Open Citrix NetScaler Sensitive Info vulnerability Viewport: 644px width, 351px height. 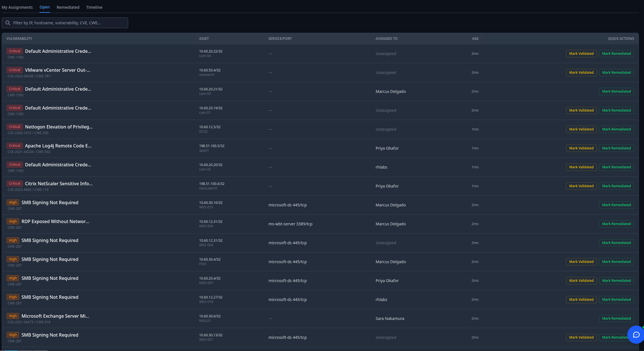[x=59, y=184]
